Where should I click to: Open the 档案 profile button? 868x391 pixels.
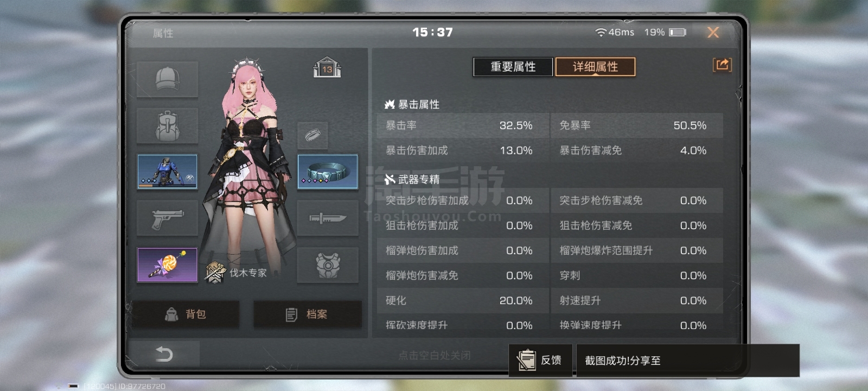(x=307, y=314)
